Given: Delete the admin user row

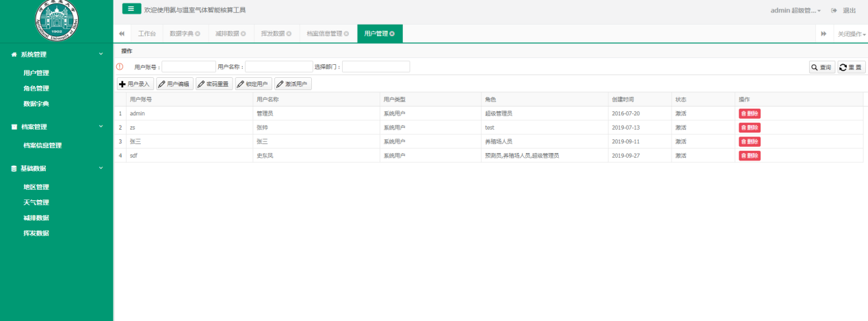Looking at the screenshot, I should (749, 113).
